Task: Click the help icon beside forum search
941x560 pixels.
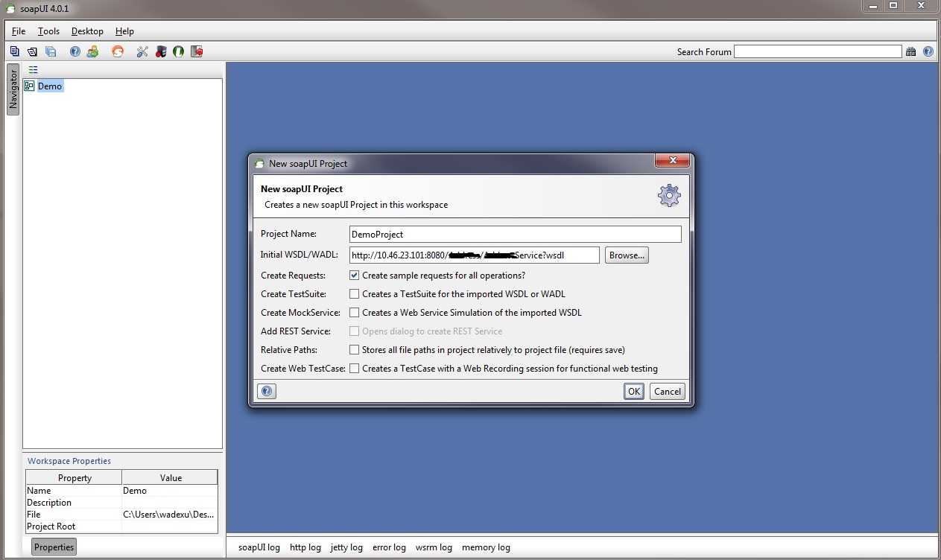Action: (x=928, y=51)
